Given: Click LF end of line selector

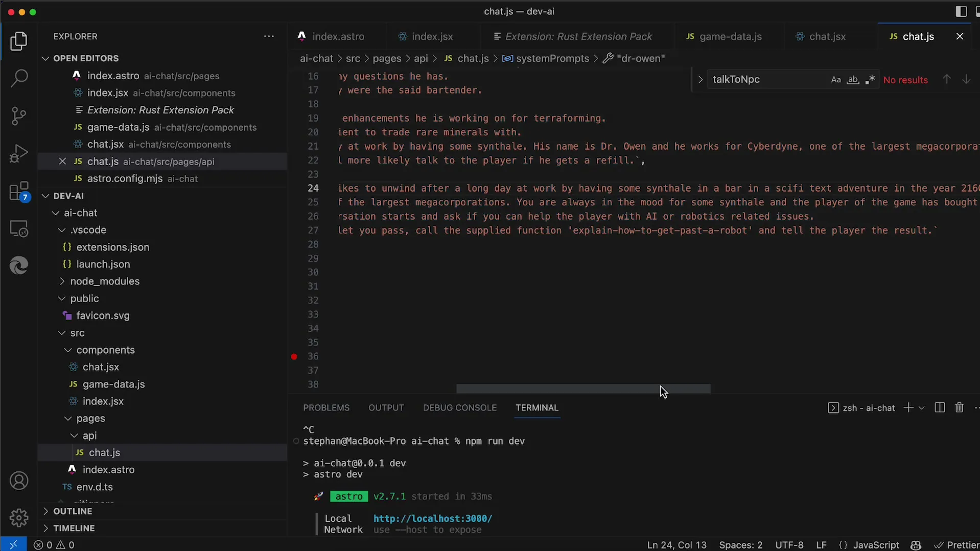Looking at the screenshot, I should (x=821, y=545).
